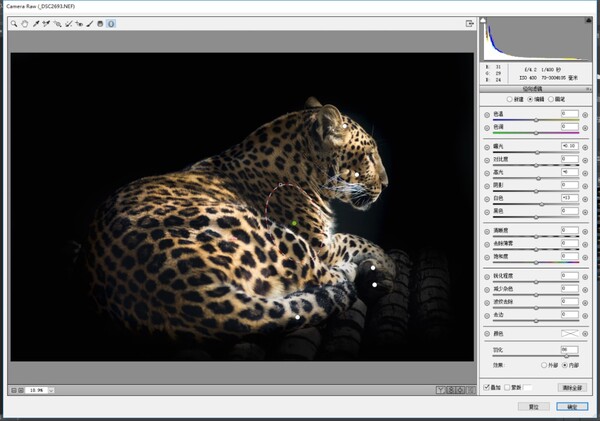The height and width of the screenshot is (421, 600).
Task: Select the Color Sampler tool
Action: click(x=46, y=24)
